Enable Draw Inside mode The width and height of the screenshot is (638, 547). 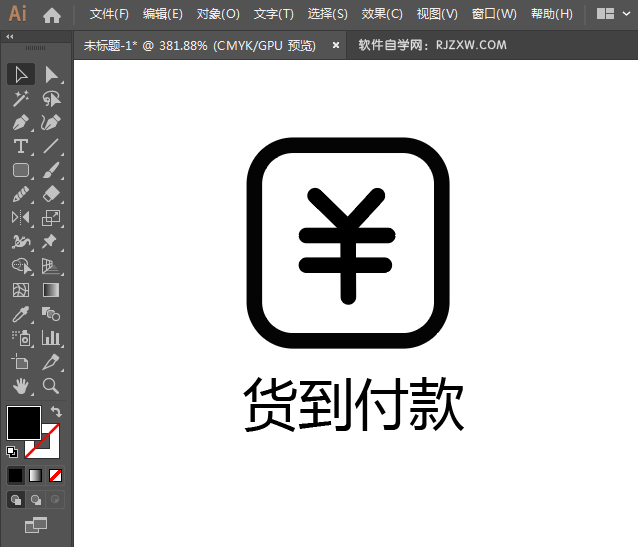55,499
